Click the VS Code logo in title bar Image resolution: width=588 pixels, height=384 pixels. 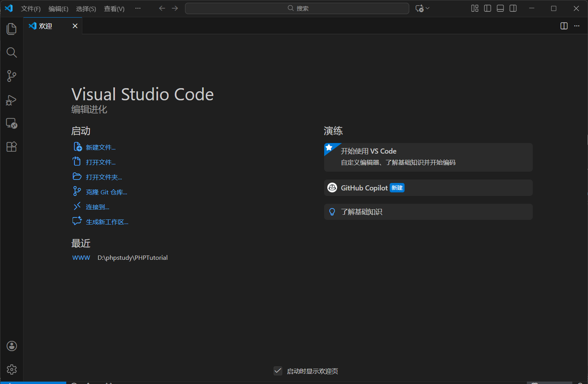[x=9, y=8]
